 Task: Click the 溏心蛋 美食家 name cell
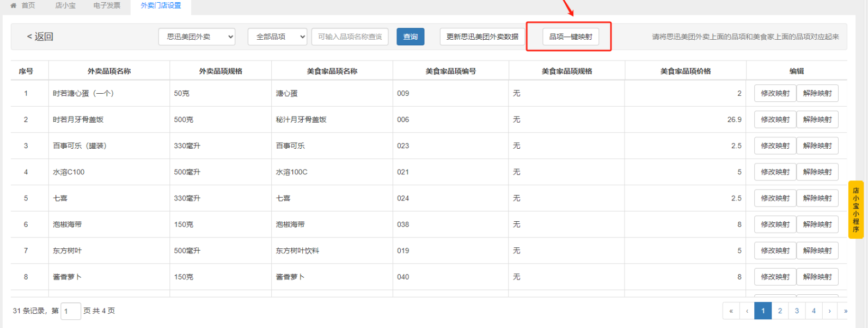pyautogui.click(x=332, y=93)
